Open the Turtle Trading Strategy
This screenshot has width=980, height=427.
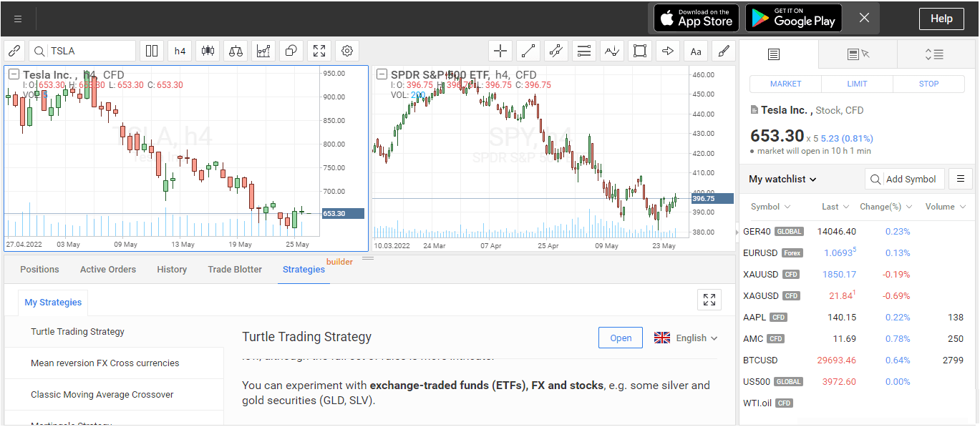(621, 338)
